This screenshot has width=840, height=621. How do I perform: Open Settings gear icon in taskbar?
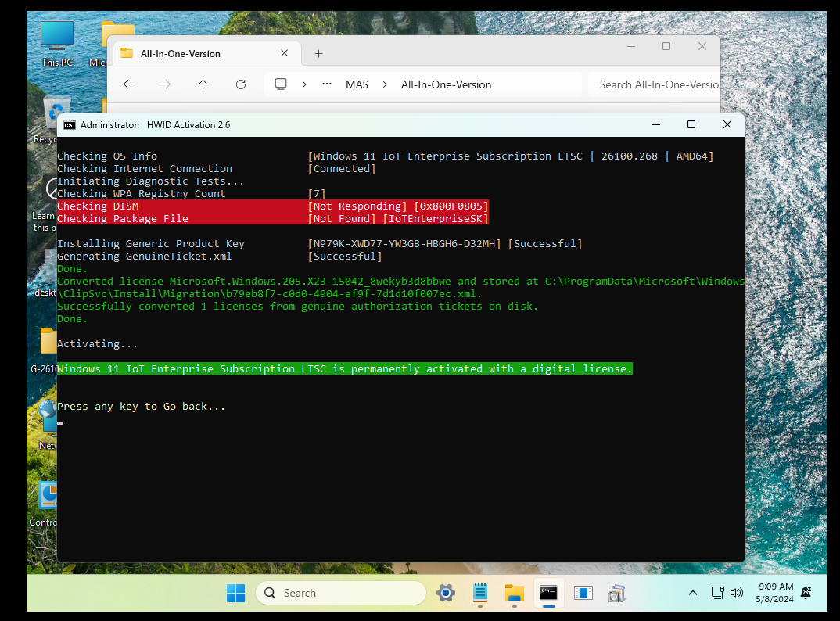pyautogui.click(x=446, y=593)
